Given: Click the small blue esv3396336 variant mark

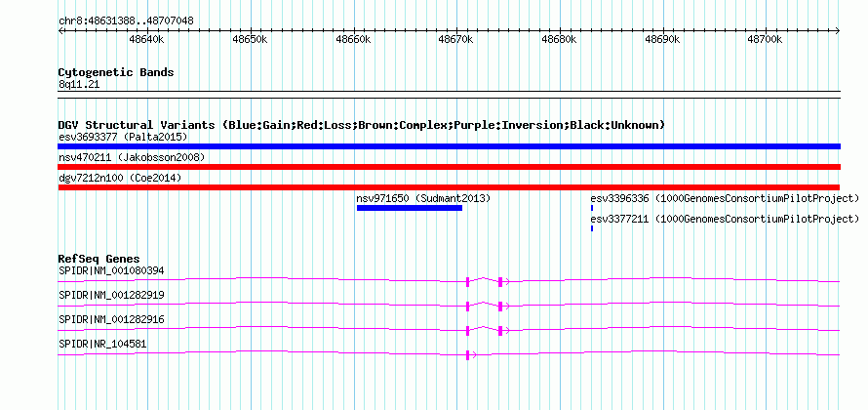Looking at the screenshot, I should point(592,208).
